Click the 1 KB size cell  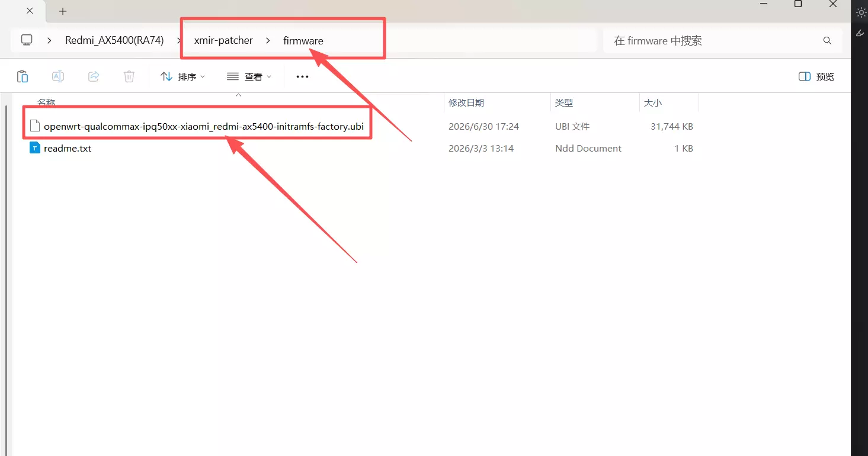[684, 149]
